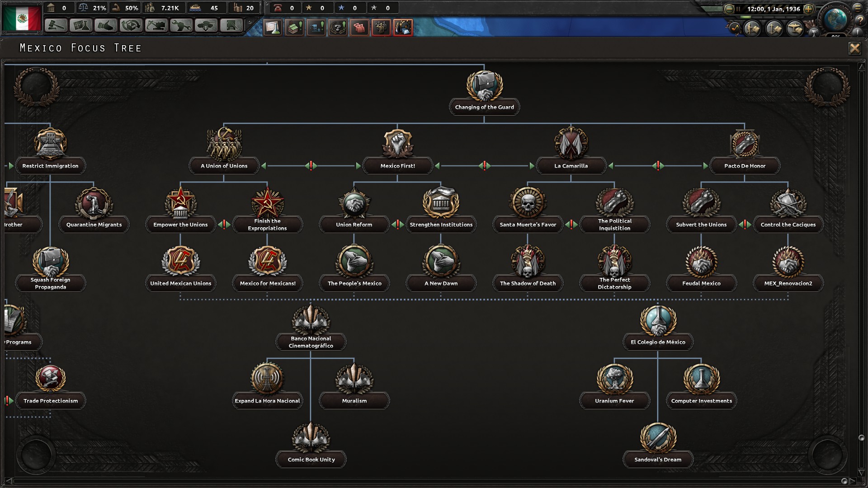Click The Shadow of Death focus label
The width and height of the screenshot is (868, 488).
coord(528,283)
